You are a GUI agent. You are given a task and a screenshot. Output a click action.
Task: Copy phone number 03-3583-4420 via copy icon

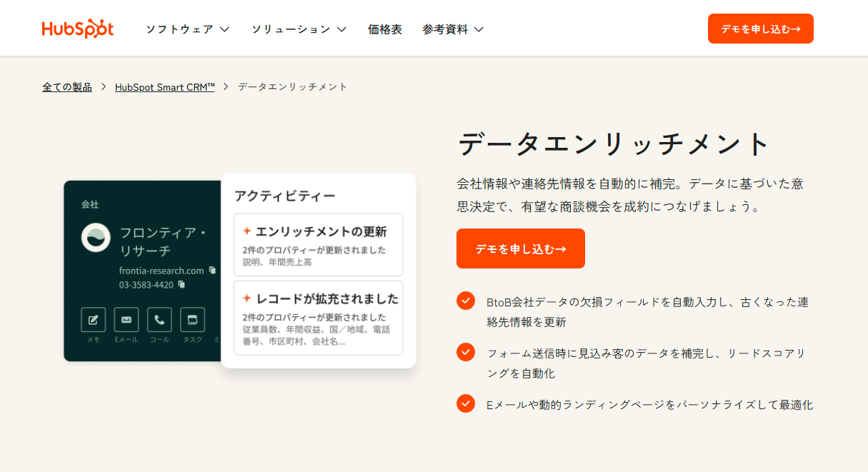point(181,285)
